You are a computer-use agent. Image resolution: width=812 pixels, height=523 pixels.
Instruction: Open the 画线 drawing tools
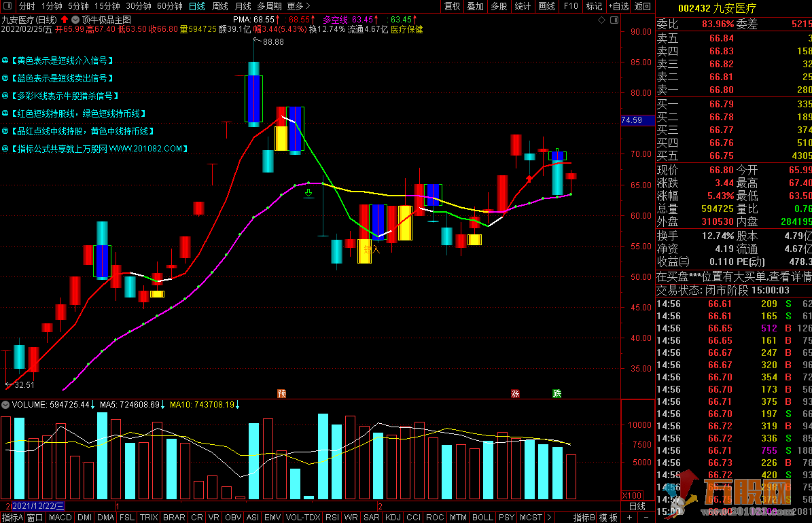pos(546,6)
